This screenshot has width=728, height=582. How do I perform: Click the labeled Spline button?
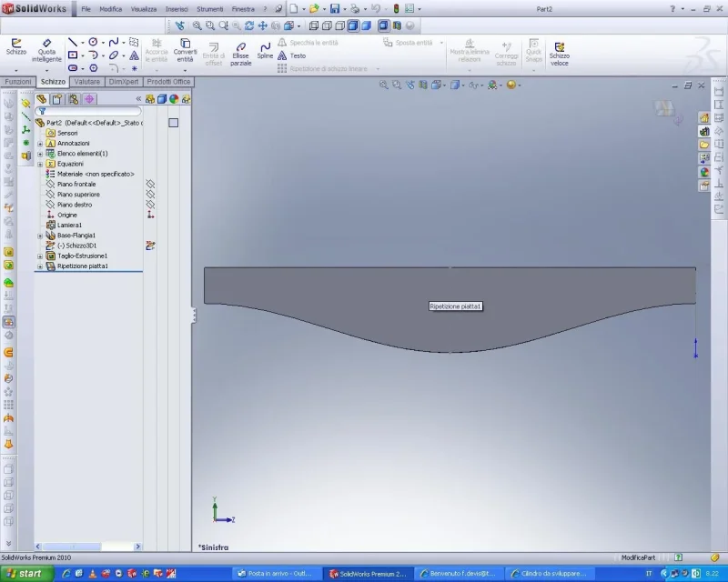point(265,51)
